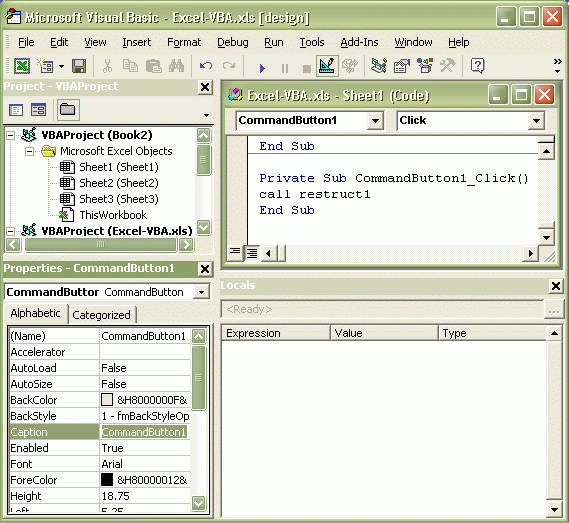Screen dimensions: 569x523
Task: Open Insert UserForm dropdown arrow
Action: [x=61, y=66]
